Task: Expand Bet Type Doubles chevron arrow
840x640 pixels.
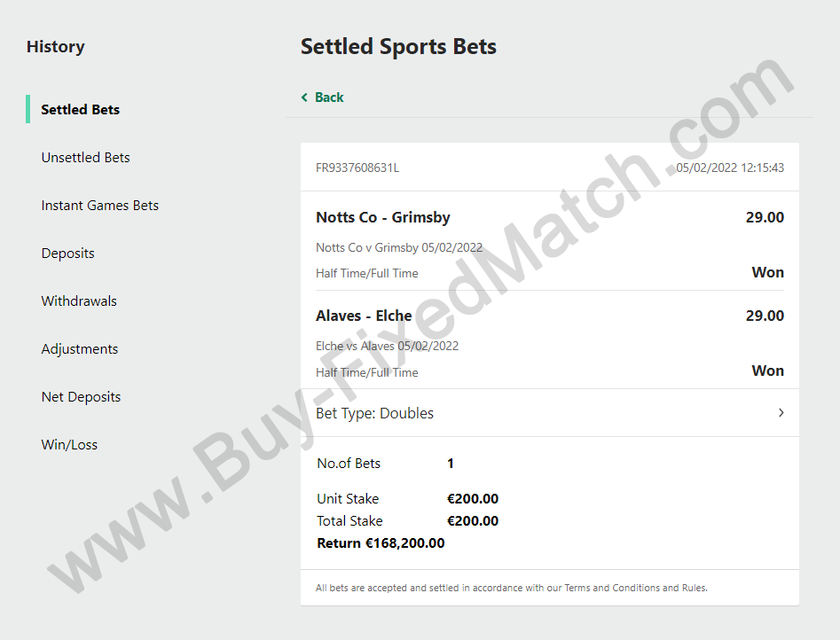Action: tap(781, 412)
